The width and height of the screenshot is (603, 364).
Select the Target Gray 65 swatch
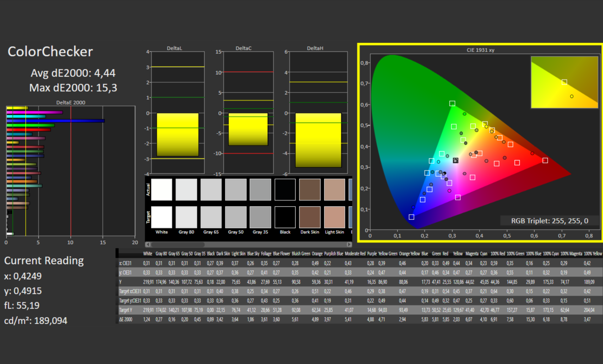click(211, 217)
